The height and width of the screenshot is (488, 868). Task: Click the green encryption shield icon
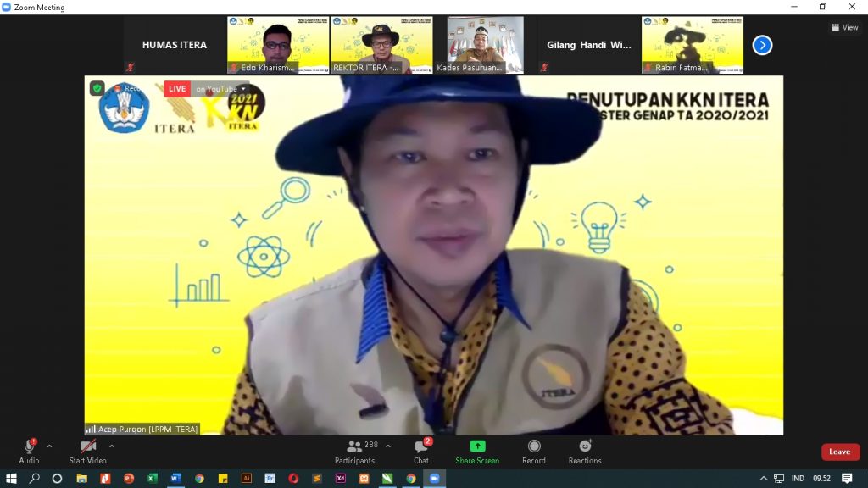[x=97, y=88]
